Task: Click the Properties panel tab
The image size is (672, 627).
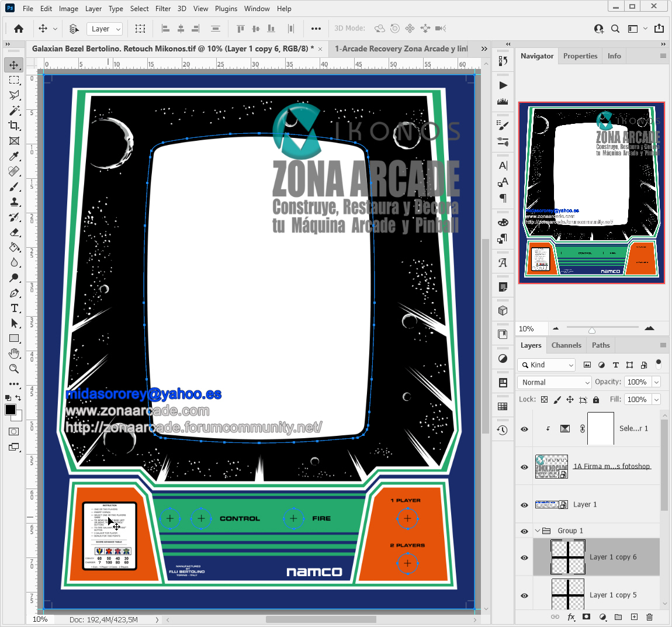Action: click(x=580, y=56)
